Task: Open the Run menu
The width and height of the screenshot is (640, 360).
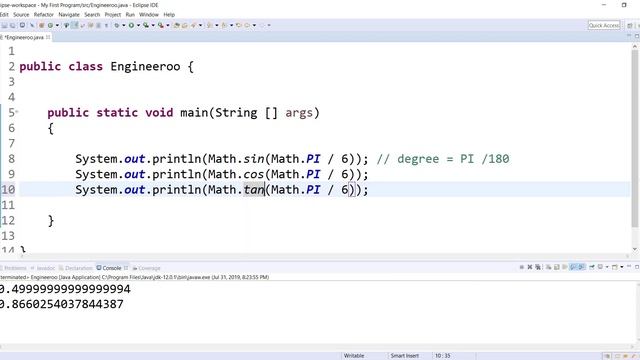Action: [130, 15]
